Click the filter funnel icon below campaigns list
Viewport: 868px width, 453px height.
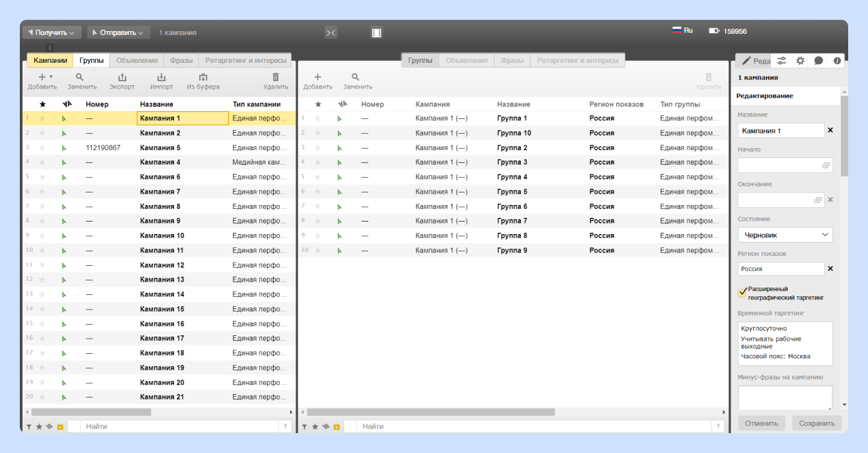(x=28, y=427)
